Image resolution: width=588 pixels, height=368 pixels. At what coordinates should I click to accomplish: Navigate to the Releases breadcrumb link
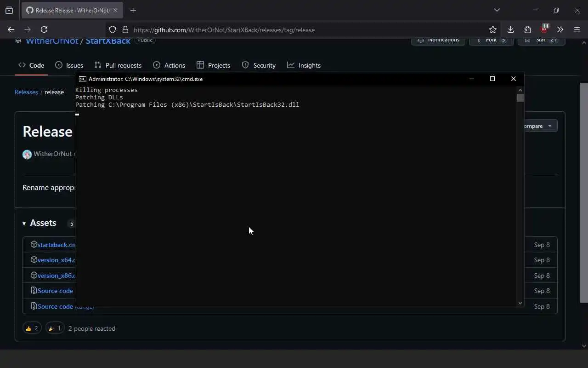tap(26, 92)
